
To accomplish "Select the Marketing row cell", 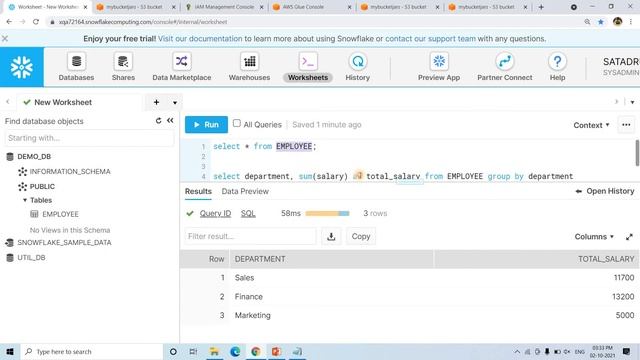I will tap(252, 316).
